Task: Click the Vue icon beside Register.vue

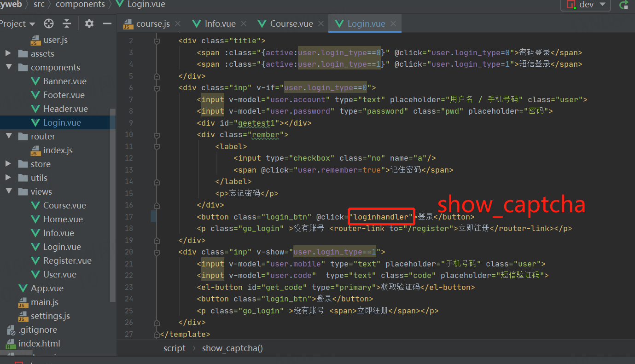Action: (x=35, y=261)
